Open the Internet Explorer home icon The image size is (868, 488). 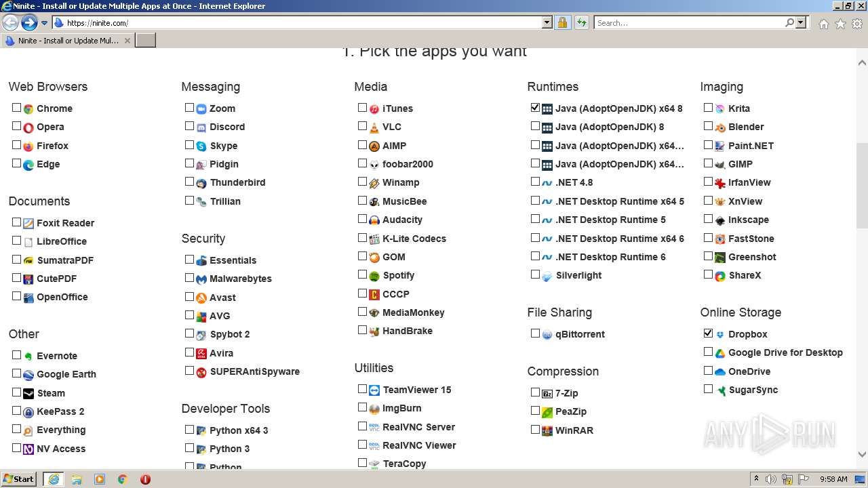(823, 23)
